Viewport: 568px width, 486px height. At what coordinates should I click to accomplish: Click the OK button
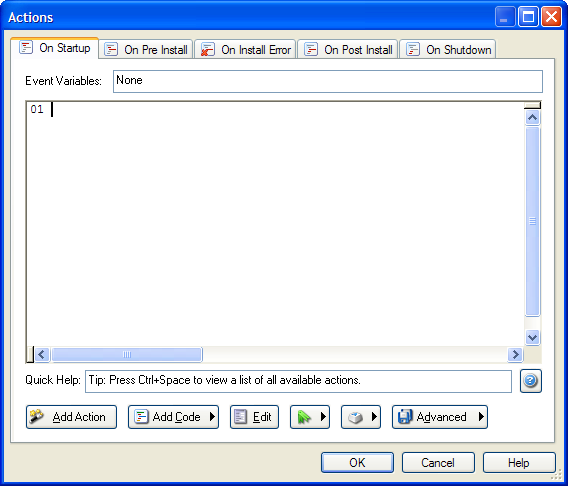pyautogui.click(x=357, y=462)
